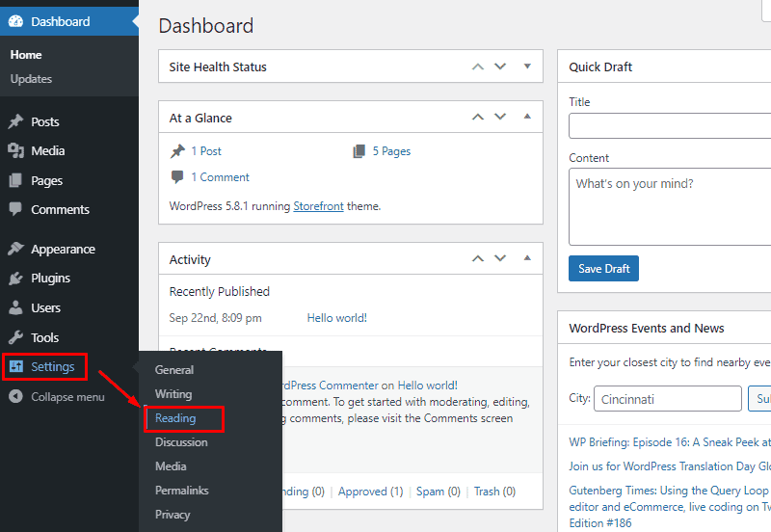Open recently published Hello world! post
771x532 pixels.
(x=336, y=318)
